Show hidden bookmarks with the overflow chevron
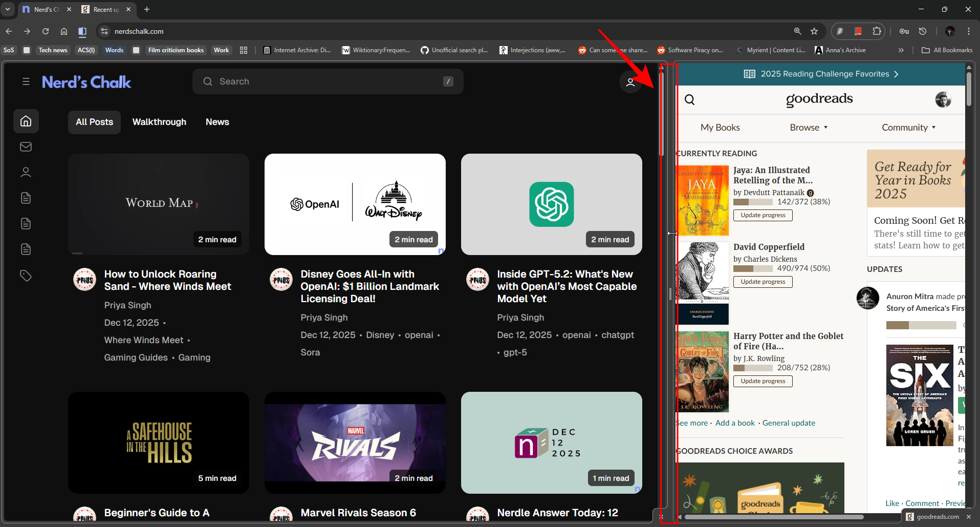Image resolution: width=980 pixels, height=527 pixels. [x=901, y=50]
